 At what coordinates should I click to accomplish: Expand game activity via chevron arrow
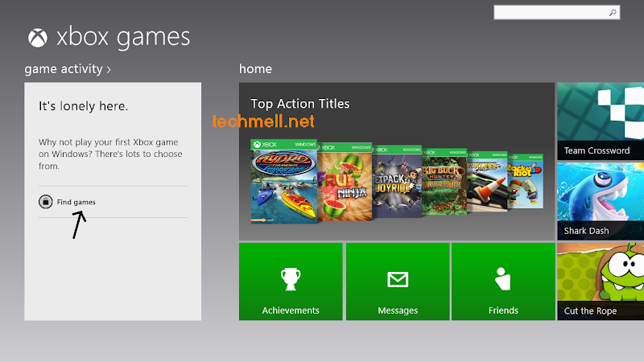click(109, 70)
